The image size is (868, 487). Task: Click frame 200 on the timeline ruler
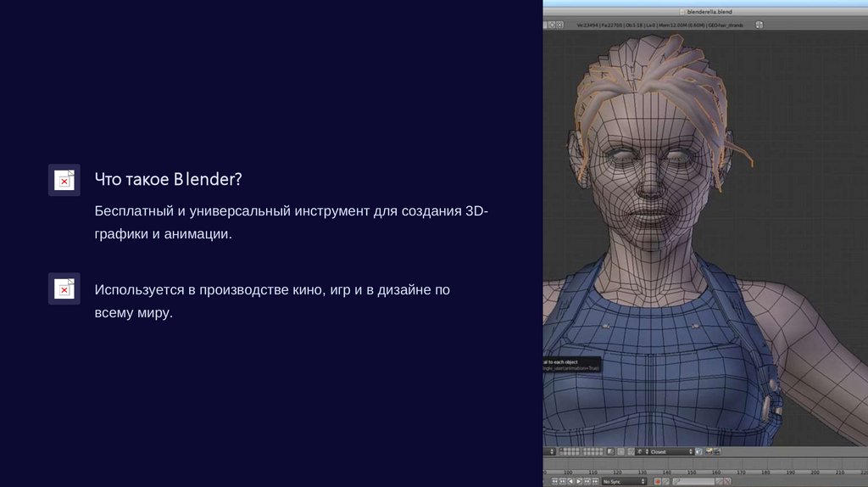tap(815, 473)
